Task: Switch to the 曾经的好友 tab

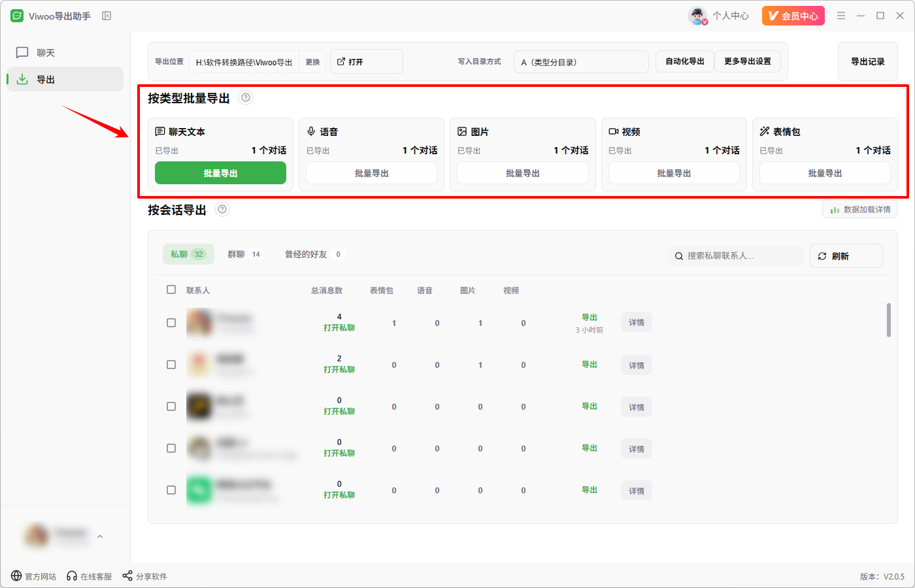Action: pos(313,254)
